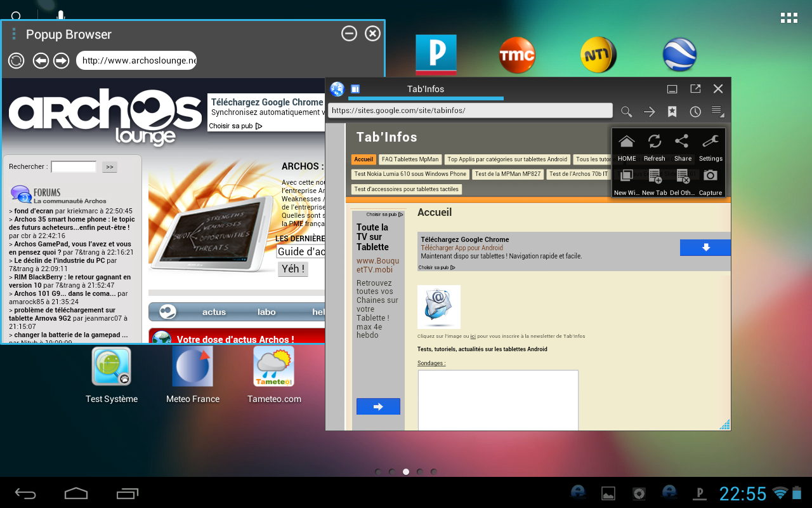Open the Popup Browser three-dot menu handle
The height and width of the screenshot is (508, 812).
pos(14,34)
